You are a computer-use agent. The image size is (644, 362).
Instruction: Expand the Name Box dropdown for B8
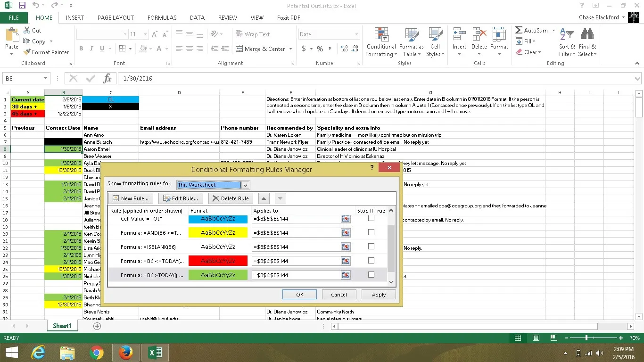[x=46, y=78]
